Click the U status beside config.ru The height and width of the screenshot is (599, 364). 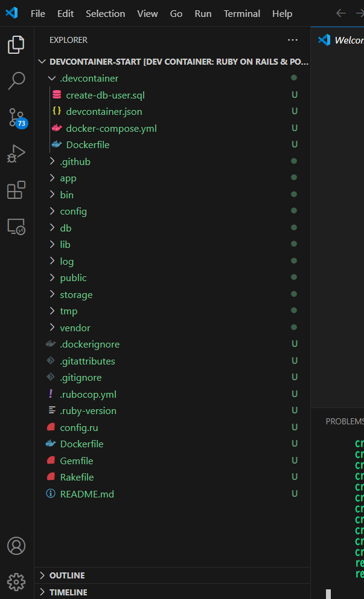[295, 427]
